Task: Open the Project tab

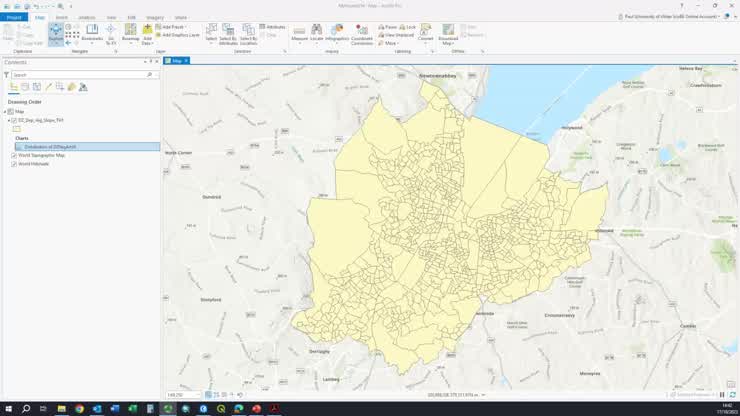Action: pos(14,17)
